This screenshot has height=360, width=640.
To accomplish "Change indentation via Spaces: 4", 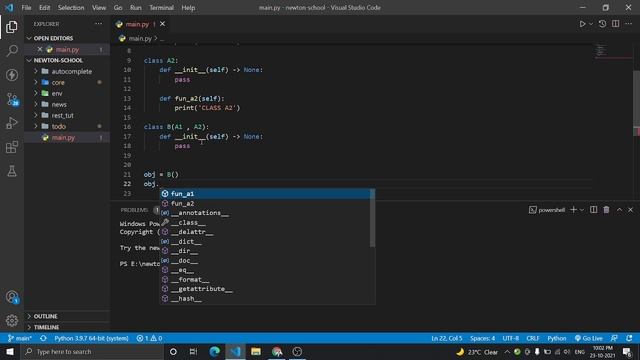I will (x=482, y=338).
